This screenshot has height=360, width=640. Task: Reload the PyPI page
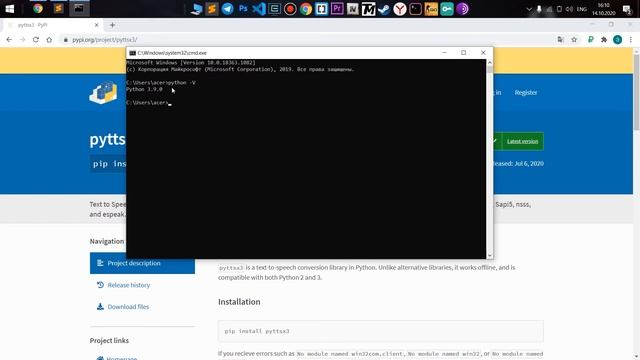(36, 40)
